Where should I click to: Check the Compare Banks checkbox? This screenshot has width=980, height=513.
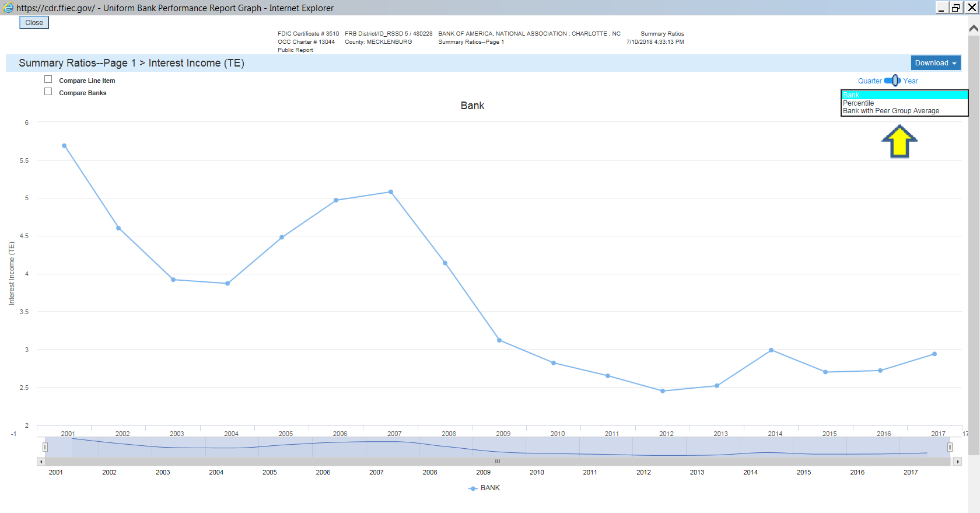48,92
